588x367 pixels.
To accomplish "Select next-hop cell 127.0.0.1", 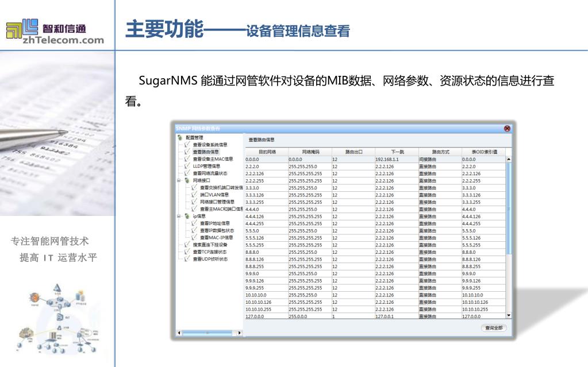I will tap(397, 316).
